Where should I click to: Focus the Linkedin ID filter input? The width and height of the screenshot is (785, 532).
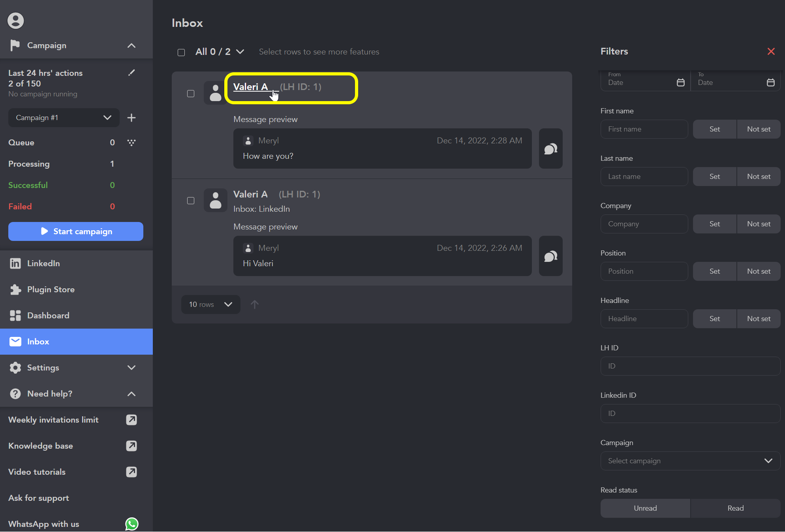(x=690, y=414)
